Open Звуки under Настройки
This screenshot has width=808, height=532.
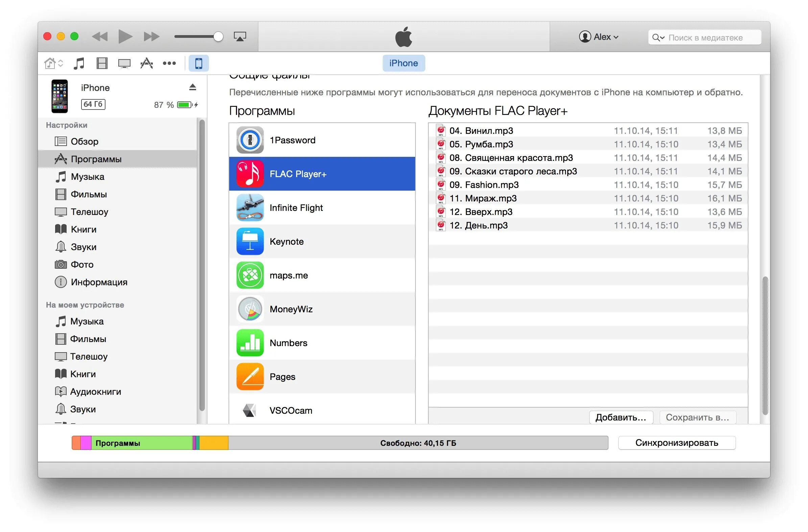pos(117,247)
